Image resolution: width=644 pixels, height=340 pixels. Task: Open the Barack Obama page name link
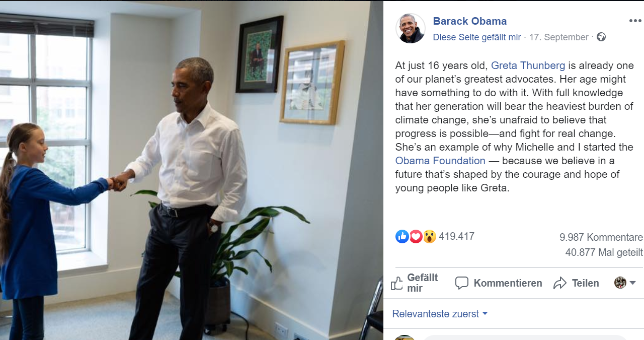pyautogui.click(x=469, y=21)
